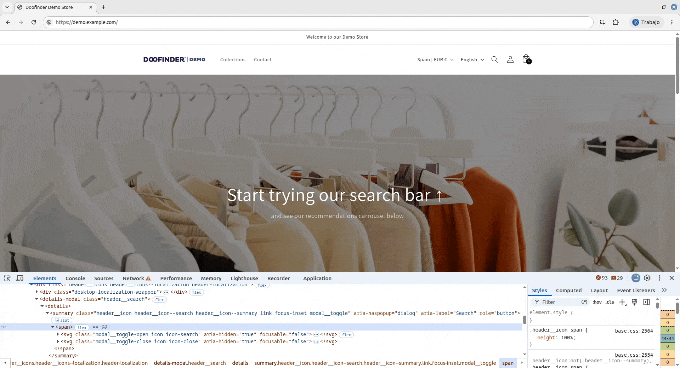Viewport: 680px width, 368px height.
Task: Open the account login person icon
Action: click(510, 60)
